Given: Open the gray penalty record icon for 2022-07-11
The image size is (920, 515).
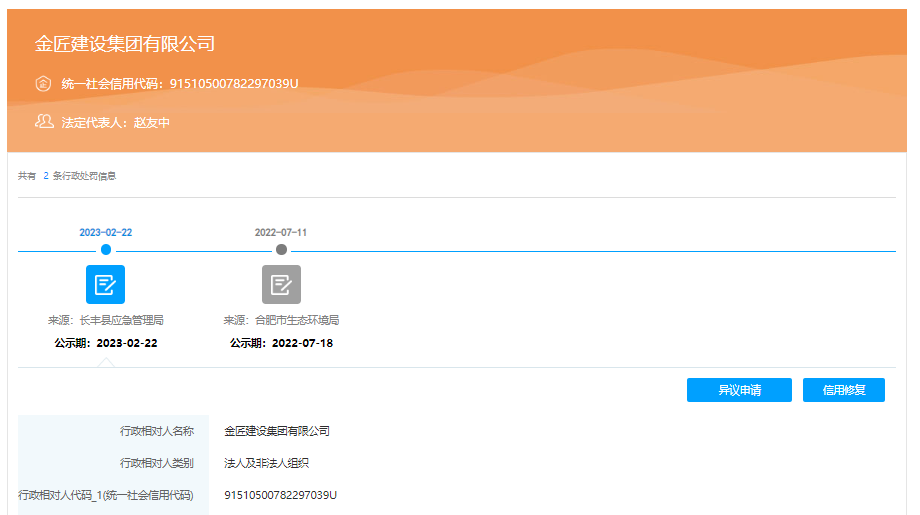Looking at the screenshot, I should click(x=281, y=284).
